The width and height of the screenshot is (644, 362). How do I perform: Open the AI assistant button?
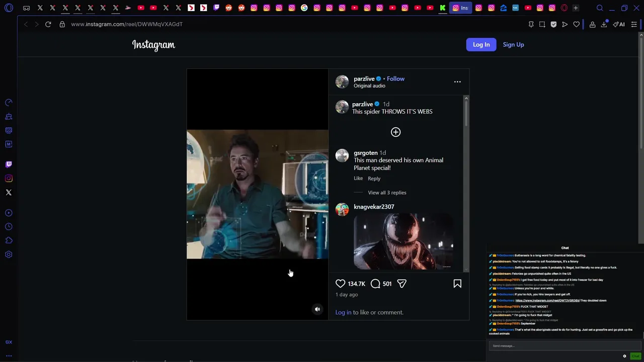[x=619, y=24]
